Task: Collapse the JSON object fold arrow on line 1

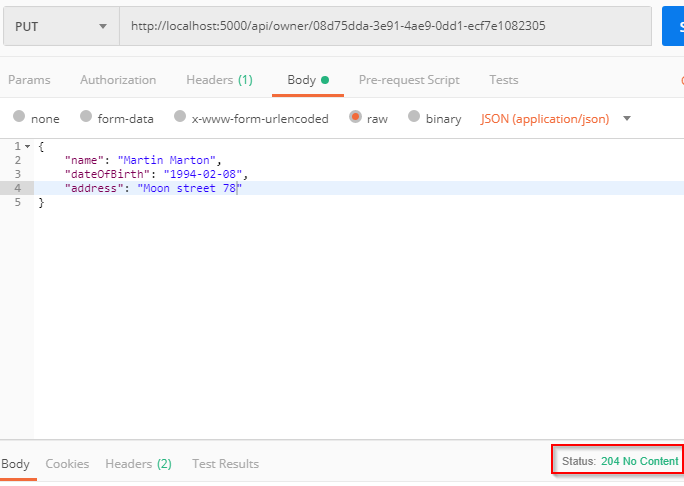Action: click(x=27, y=147)
